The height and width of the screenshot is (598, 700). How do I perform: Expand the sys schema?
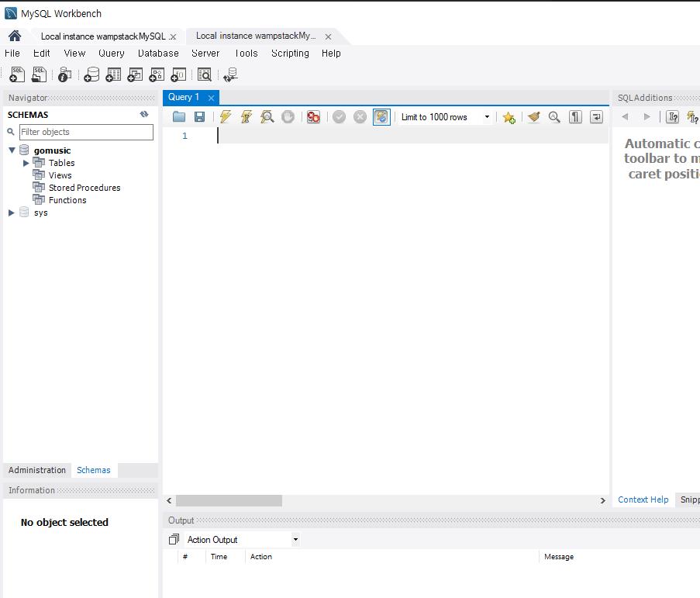click(x=12, y=213)
